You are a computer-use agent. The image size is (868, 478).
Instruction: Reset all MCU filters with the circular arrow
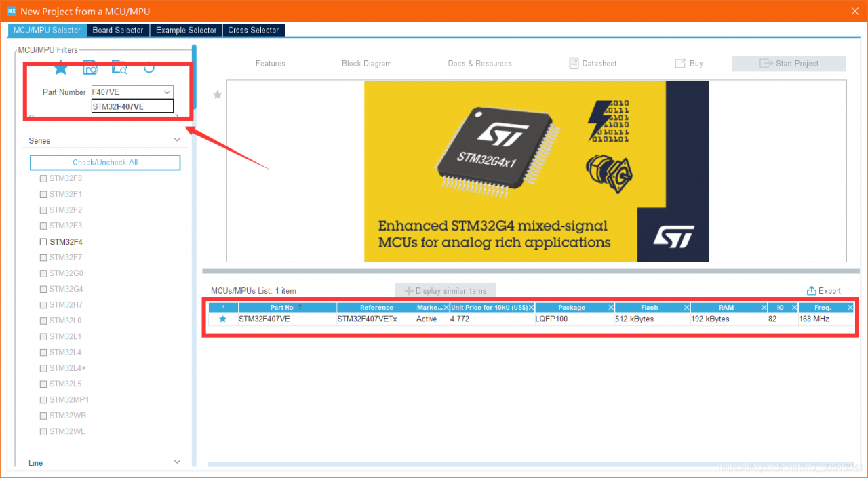click(x=149, y=66)
